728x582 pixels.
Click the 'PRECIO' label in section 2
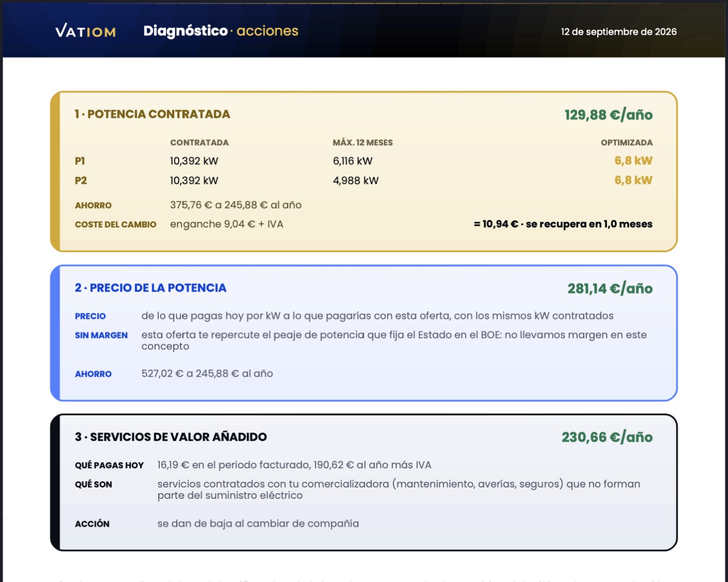[90, 316]
